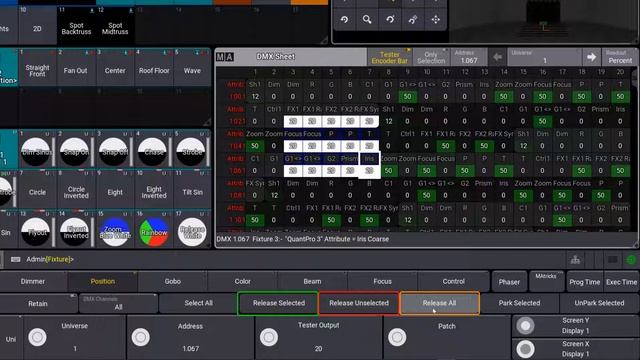The height and width of the screenshot is (360, 640).
Task: Click the Screen Y encoder knob
Action: [x=525, y=326]
